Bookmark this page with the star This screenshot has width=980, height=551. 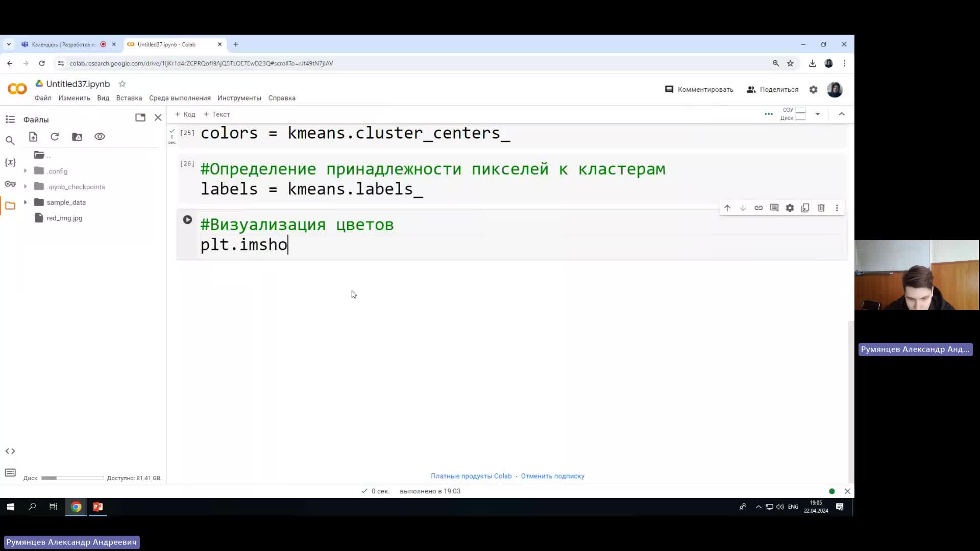pyautogui.click(x=790, y=63)
